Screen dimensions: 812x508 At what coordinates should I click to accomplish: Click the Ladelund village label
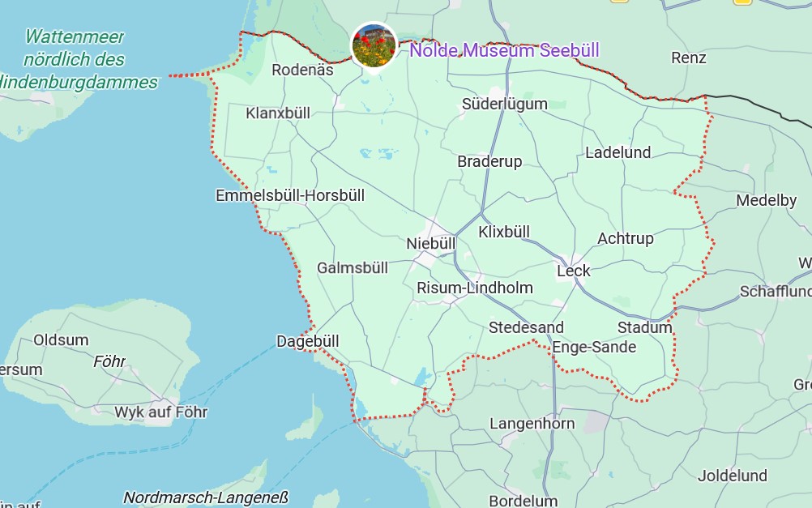tap(618, 153)
